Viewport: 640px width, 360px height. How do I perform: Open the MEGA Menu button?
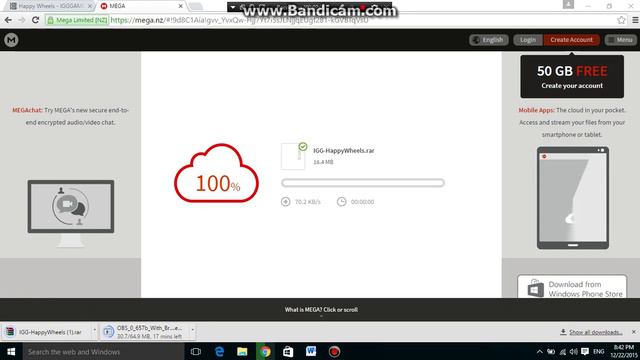(x=620, y=40)
